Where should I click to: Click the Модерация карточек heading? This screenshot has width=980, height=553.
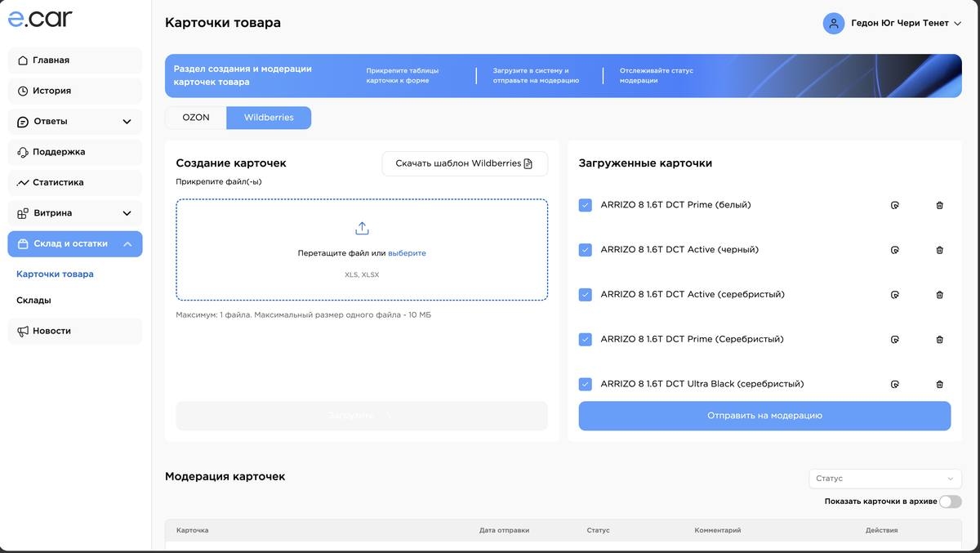tap(225, 476)
